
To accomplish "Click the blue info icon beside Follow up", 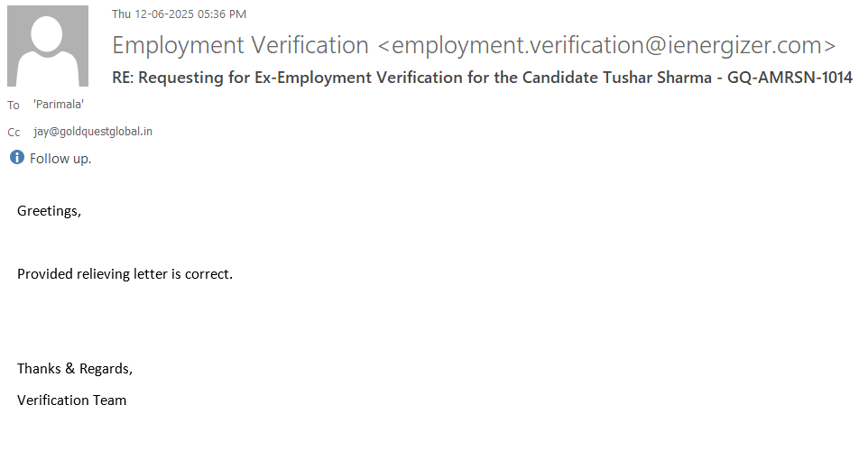I will [16, 158].
